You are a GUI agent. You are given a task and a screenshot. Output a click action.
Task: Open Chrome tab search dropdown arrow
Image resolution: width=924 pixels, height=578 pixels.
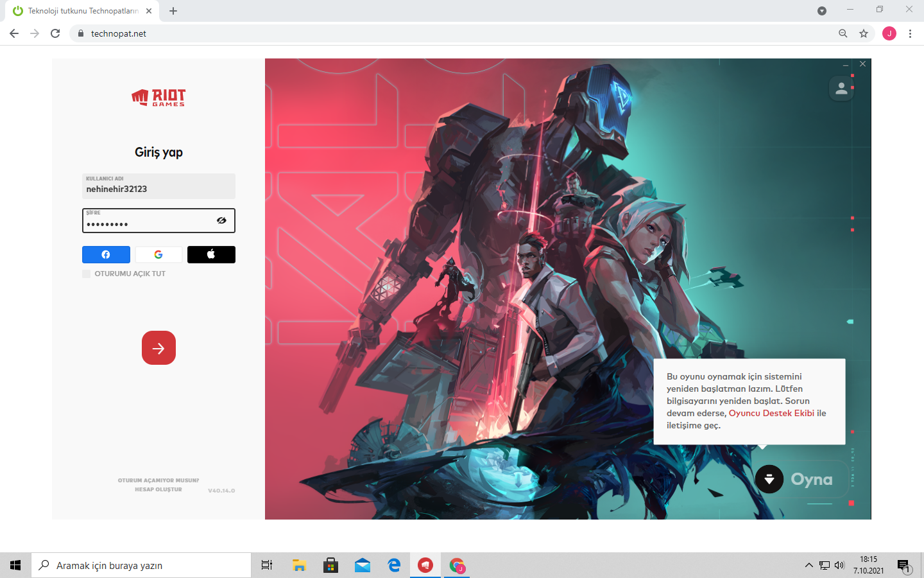click(822, 11)
